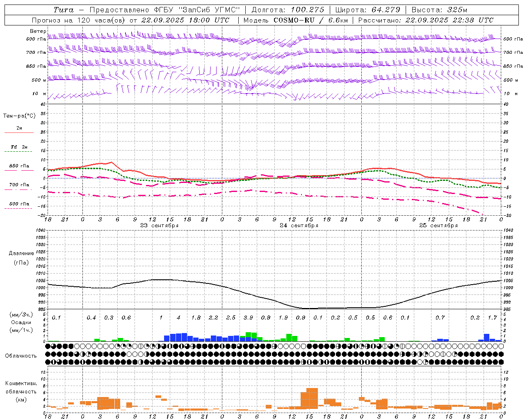Image resolution: width=525 pixels, height=420 pixels.
Task: Click the 3-hour precipitation value '0.3'
Action: point(109,318)
